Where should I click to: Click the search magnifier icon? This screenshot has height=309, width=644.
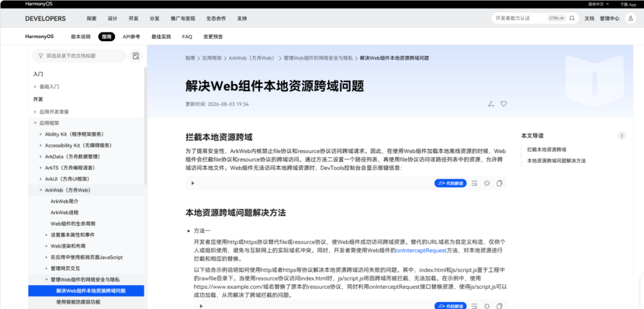click(572, 18)
